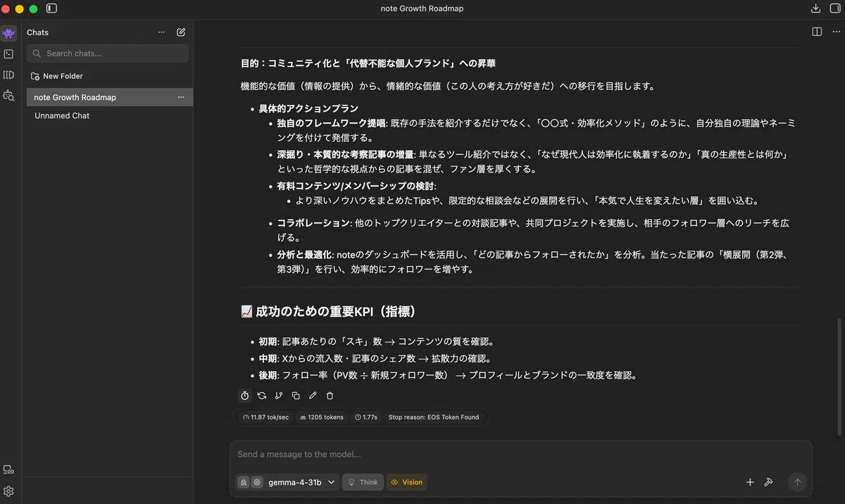Screen dimensions: 845x504
Task: Toggle the left sidebar panel icon
Action: tap(51, 8)
